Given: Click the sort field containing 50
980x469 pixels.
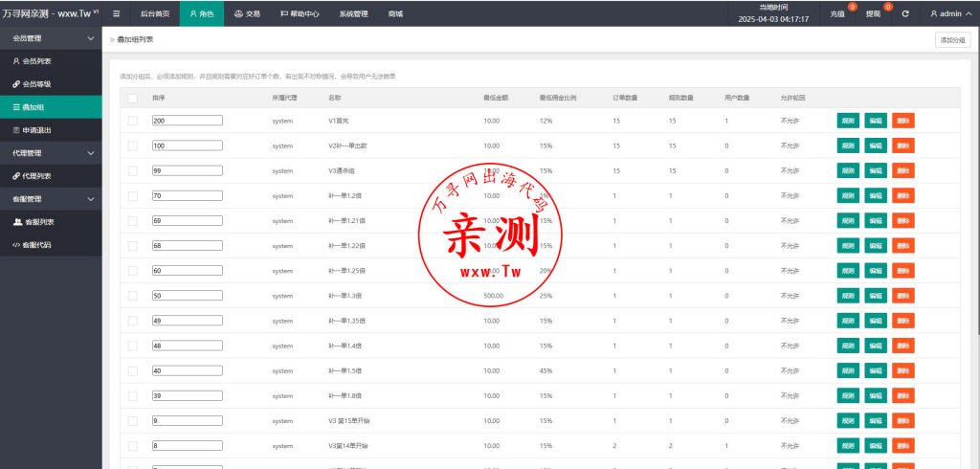Looking at the screenshot, I should point(187,295).
